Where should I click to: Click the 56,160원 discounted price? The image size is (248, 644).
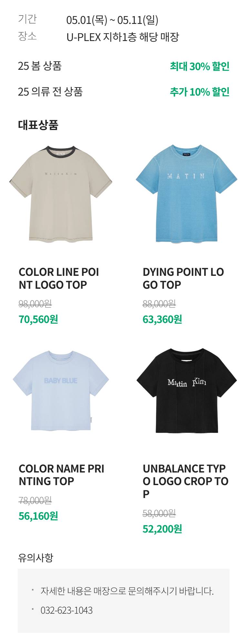(x=38, y=516)
